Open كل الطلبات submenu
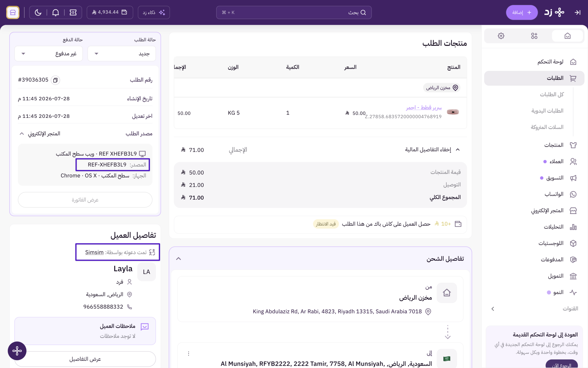 [551, 95]
